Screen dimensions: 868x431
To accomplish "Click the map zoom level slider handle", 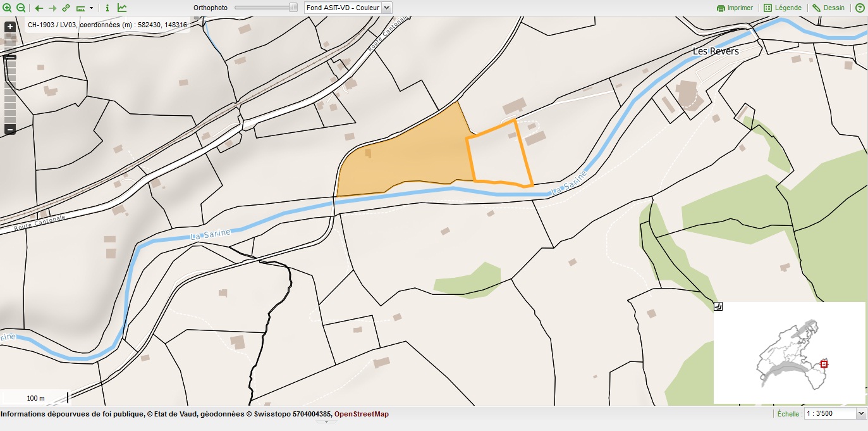I will point(10,58).
